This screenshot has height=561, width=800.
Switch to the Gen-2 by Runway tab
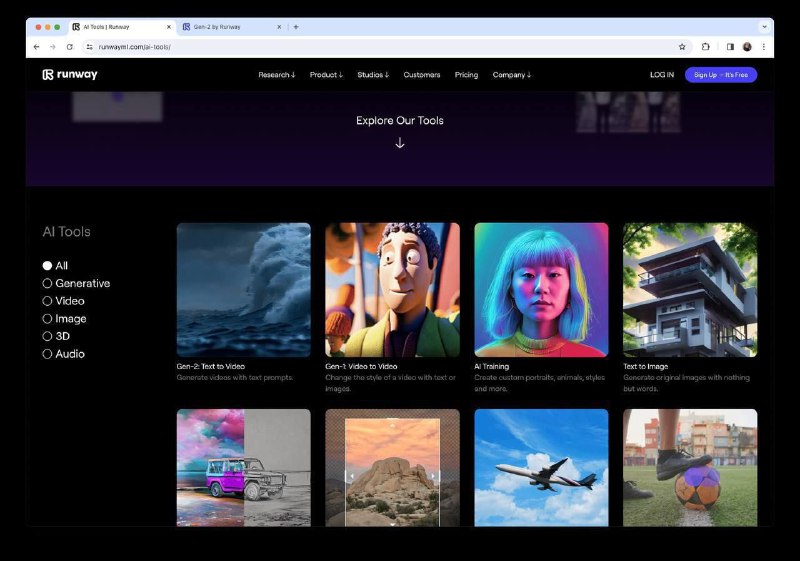click(232, 27)
